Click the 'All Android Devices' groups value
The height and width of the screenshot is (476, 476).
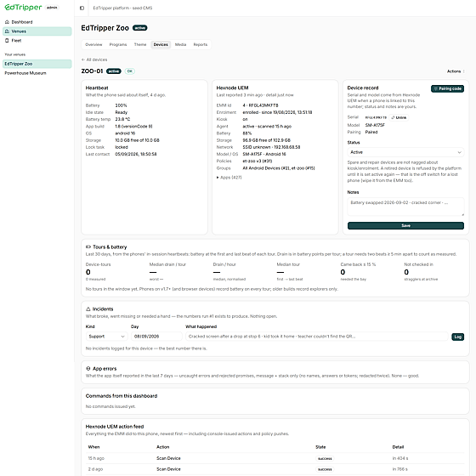[x=279, y=168]
